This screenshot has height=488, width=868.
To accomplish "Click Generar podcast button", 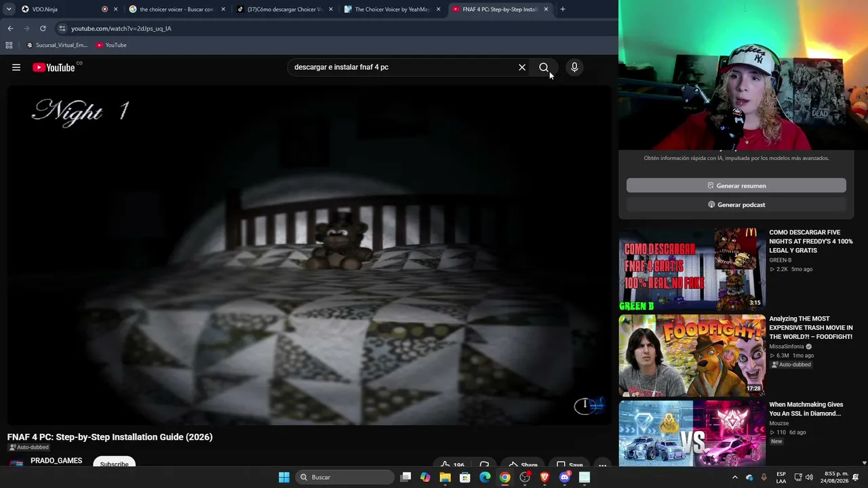I will pyautogui.click(x=736, y=205).
